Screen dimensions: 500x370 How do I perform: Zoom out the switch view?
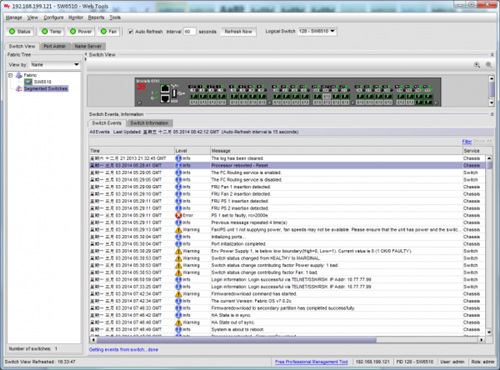click(x=489, y=65)
